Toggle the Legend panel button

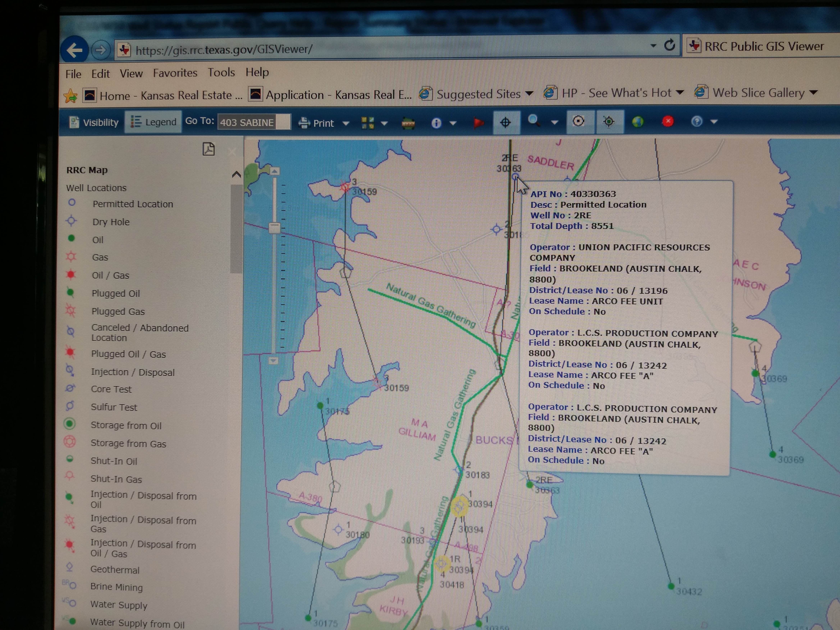tap(153, 122)
